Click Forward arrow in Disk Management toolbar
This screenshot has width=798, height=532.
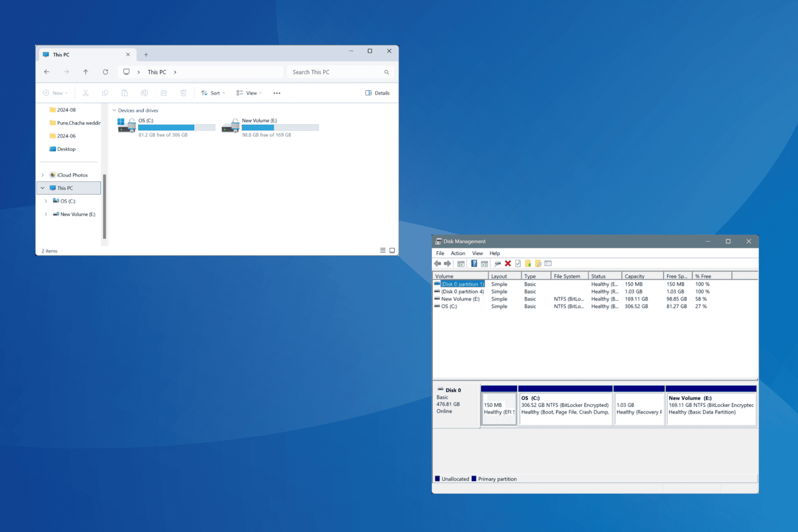pos(447,263)
